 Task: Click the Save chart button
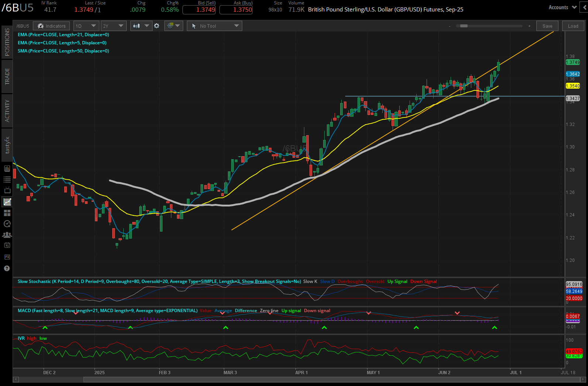(x=547, y=26)
